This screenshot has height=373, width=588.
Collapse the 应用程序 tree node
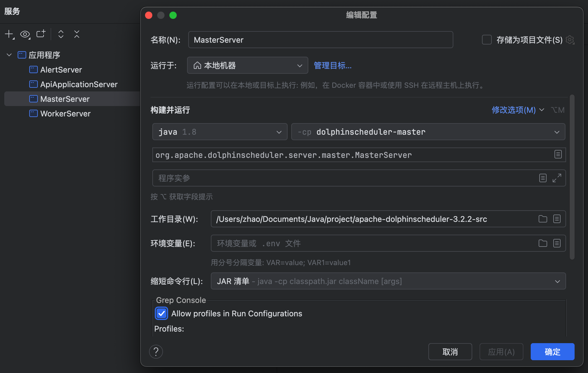tap(9, 55)
